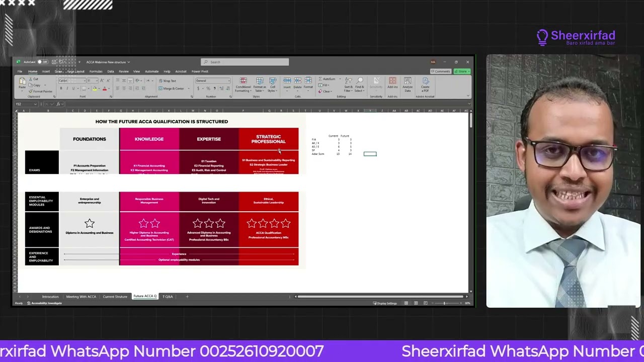
Task: Select the Review ribbon tab
Action: coord(123,71)
